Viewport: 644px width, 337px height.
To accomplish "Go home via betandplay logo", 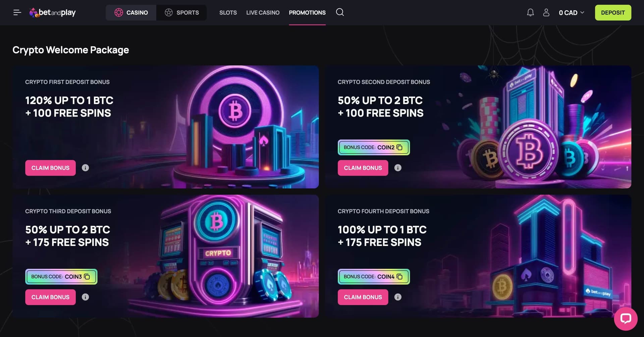I will [x=53, y=13].
